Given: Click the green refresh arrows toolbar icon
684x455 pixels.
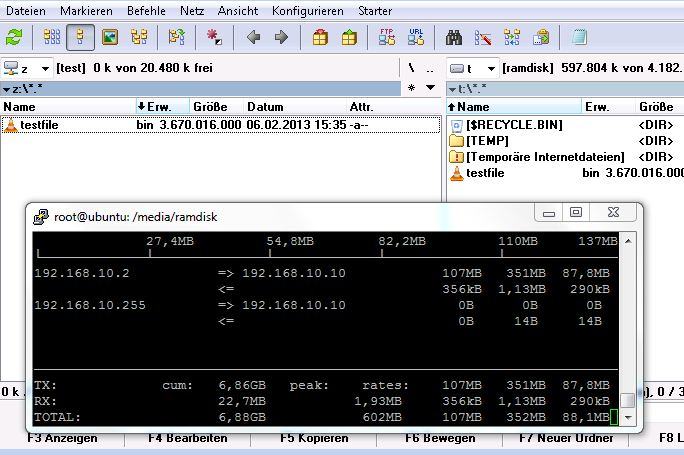Looking at the screenshot, I should (14, 37).
